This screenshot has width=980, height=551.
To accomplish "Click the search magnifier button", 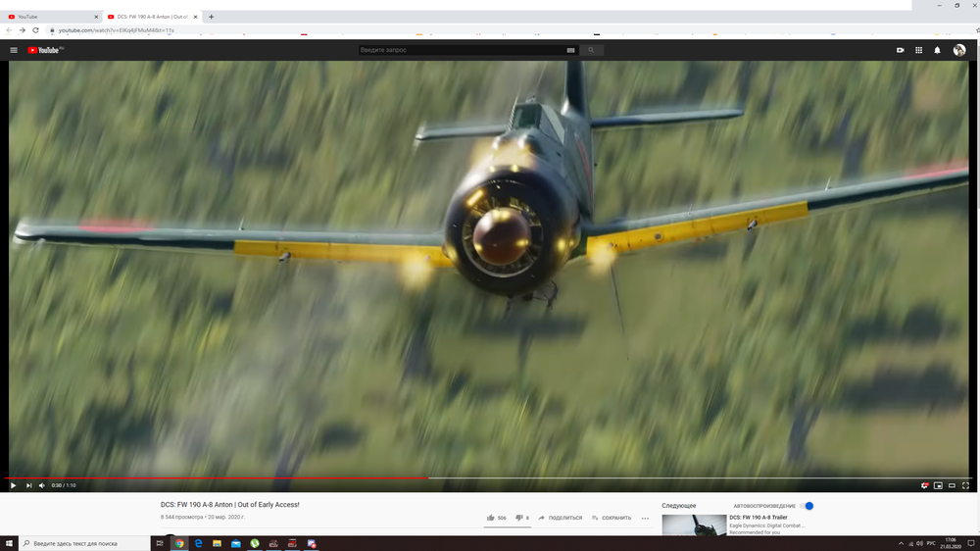I will (591, 50).
